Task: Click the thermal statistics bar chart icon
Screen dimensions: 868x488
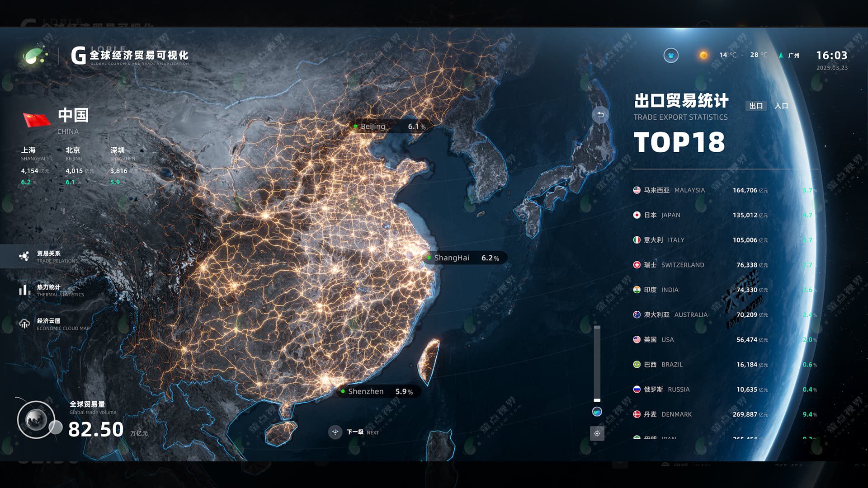Action: click(x=24, y=290)
